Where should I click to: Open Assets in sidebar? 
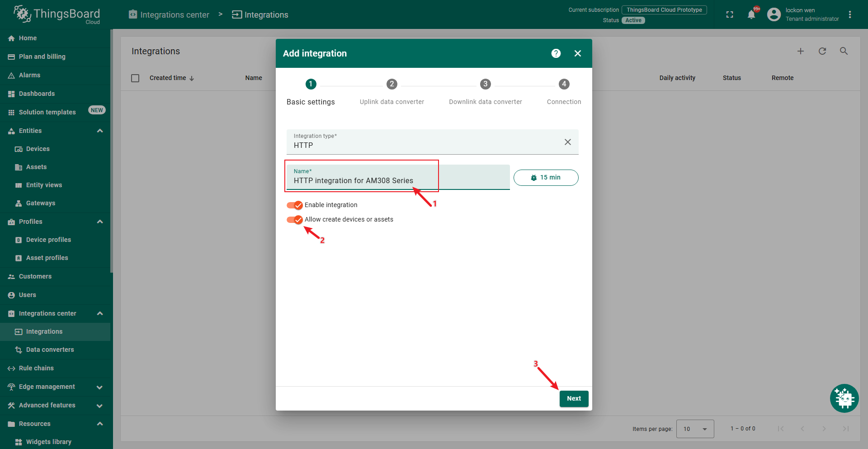[55, 167]
